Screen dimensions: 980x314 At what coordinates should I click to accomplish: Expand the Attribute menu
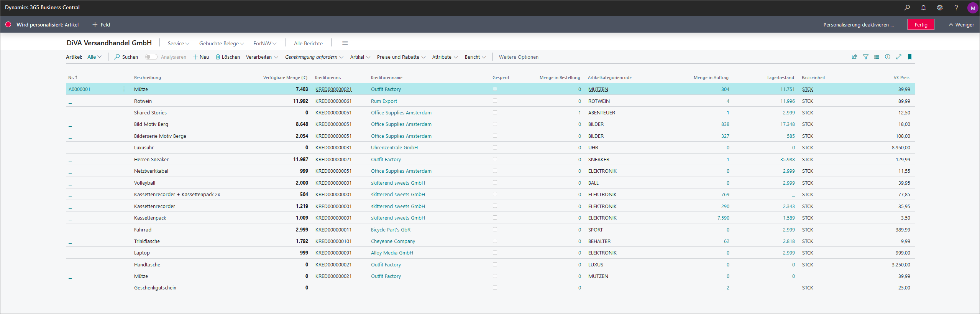[445, 57]
